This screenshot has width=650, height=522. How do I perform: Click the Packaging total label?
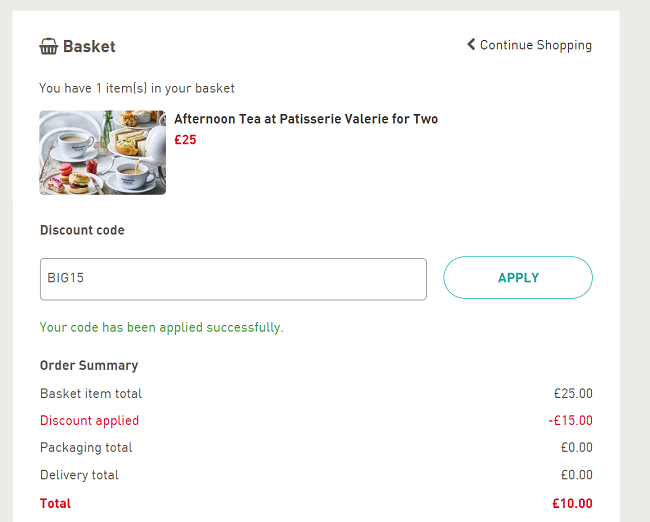(86, 447)
